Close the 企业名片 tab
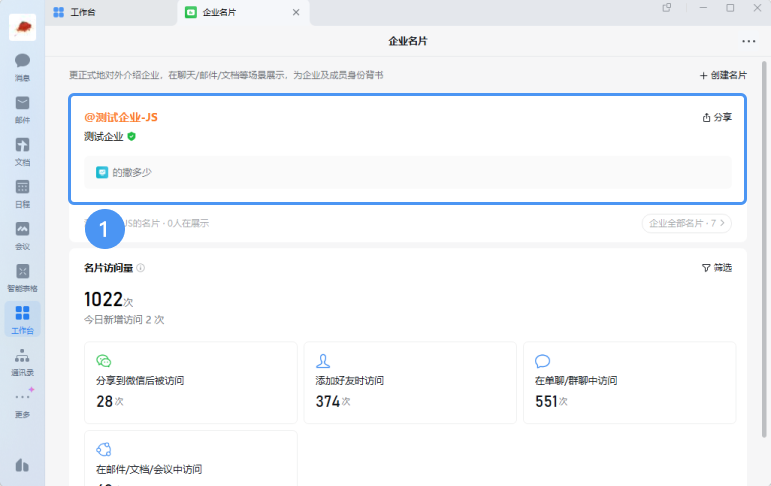Screen dimensions: 771x486 [296, 12]
